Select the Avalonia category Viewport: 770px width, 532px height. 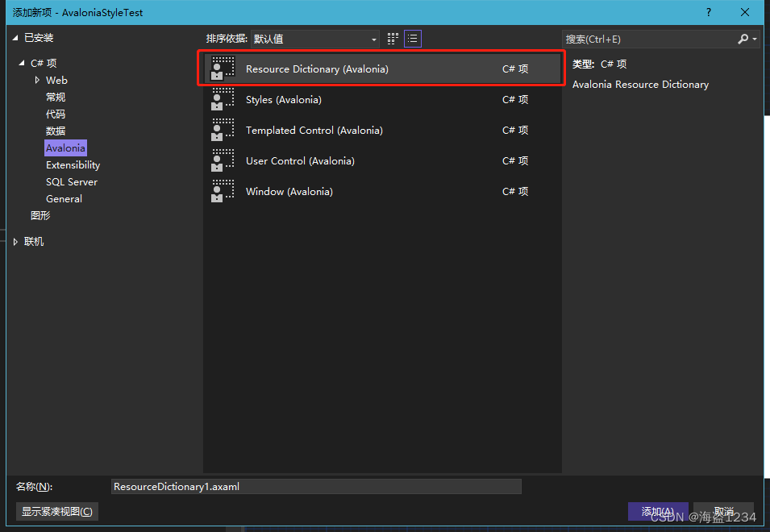(x=65, y=148)
